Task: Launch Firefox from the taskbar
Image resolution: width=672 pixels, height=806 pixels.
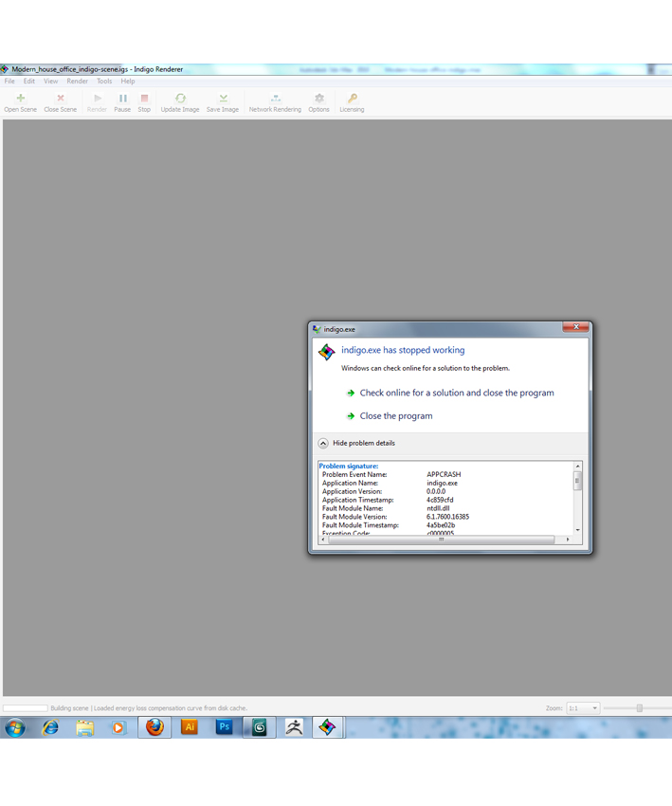Action: click(154, 727)
